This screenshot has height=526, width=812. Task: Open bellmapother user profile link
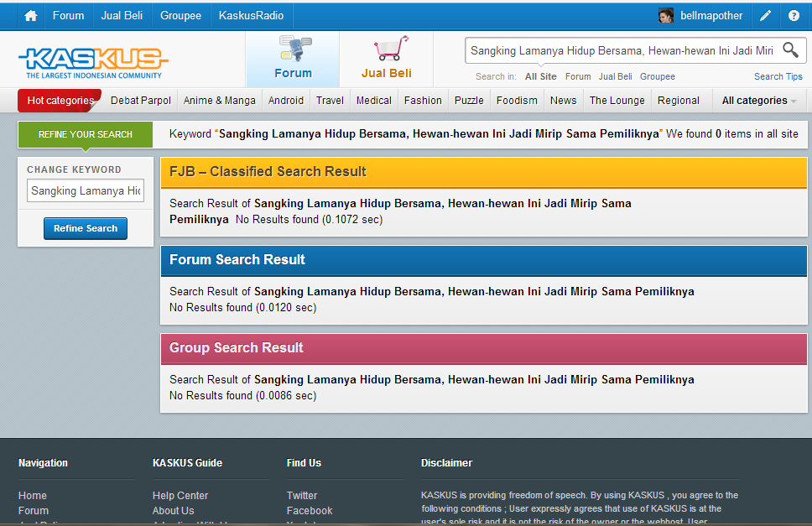711,16
